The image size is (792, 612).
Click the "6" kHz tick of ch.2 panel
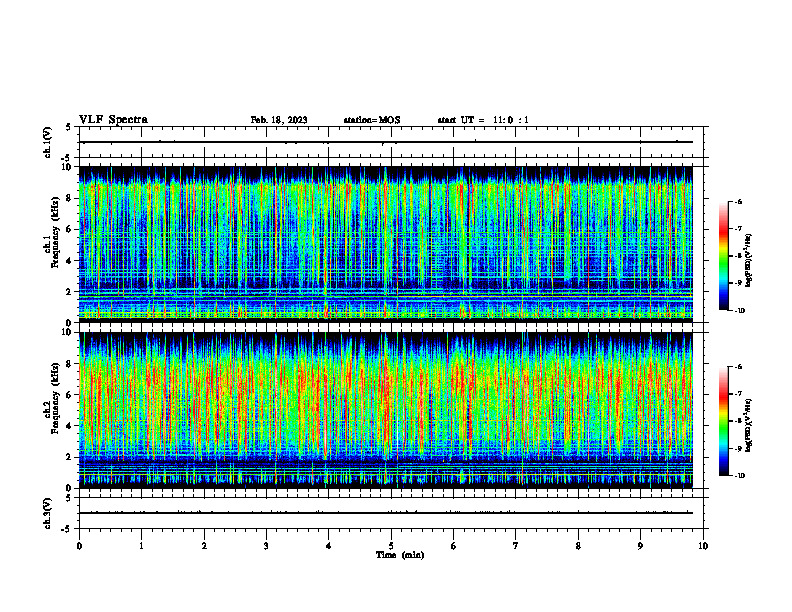tap(69, 395)
